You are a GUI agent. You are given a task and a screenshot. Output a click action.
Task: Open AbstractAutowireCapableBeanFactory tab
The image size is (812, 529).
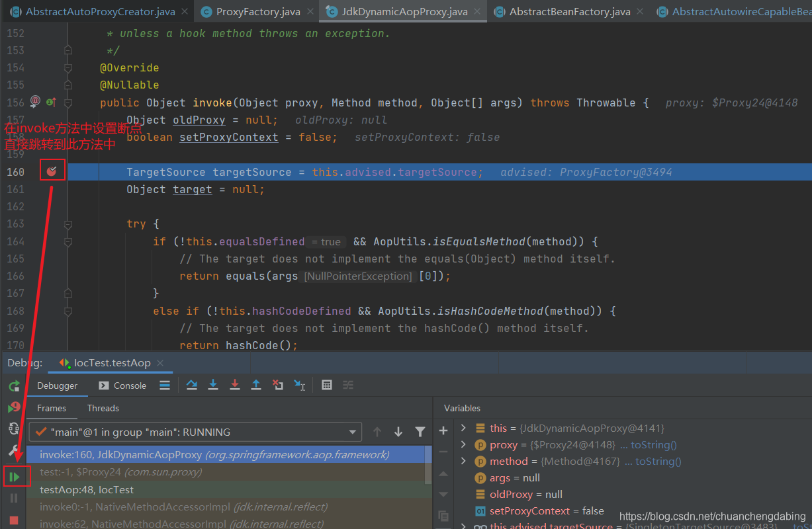tap(733, 11)
